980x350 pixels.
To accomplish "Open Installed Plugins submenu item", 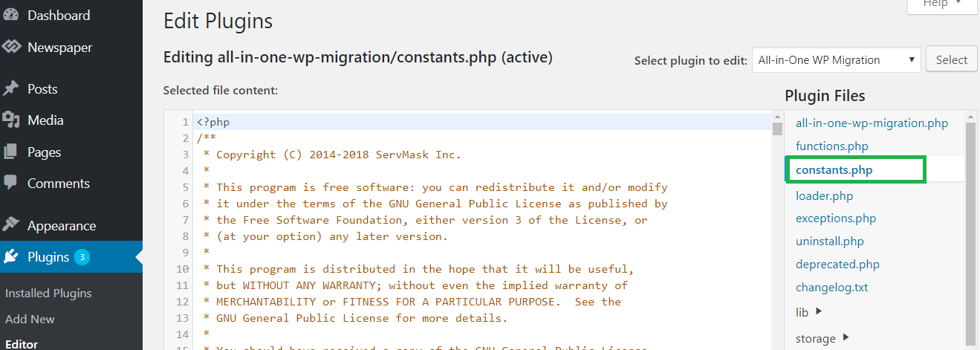I will (x=48, y=294).
